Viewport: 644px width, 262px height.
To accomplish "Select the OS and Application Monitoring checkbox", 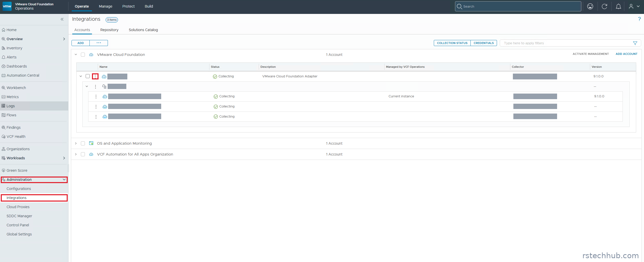I will pos(83,143).
